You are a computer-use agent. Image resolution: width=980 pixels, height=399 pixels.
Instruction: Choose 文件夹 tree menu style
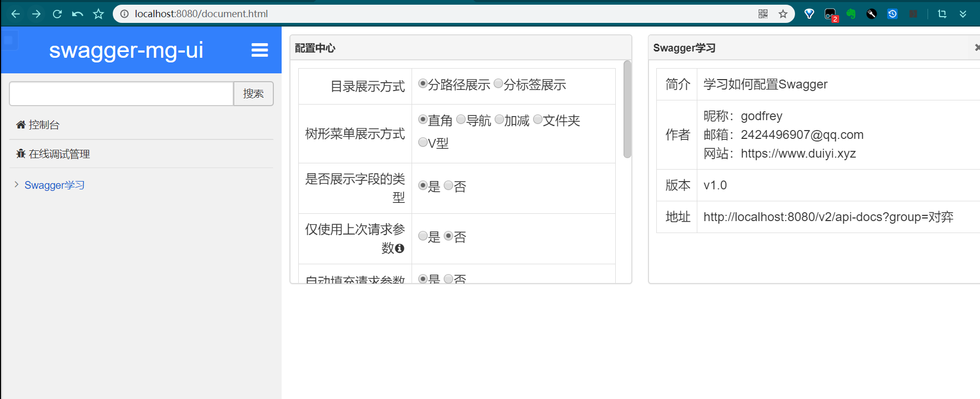click(538, 120)
